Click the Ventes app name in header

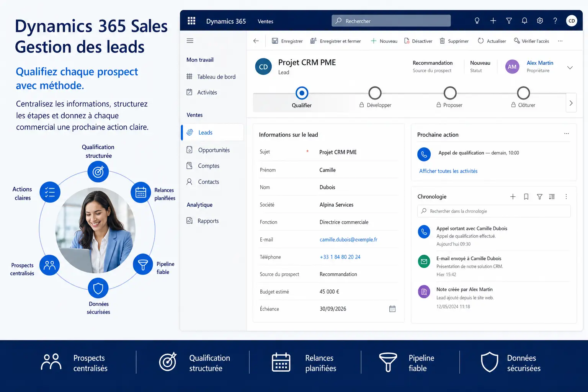point(265,21)
